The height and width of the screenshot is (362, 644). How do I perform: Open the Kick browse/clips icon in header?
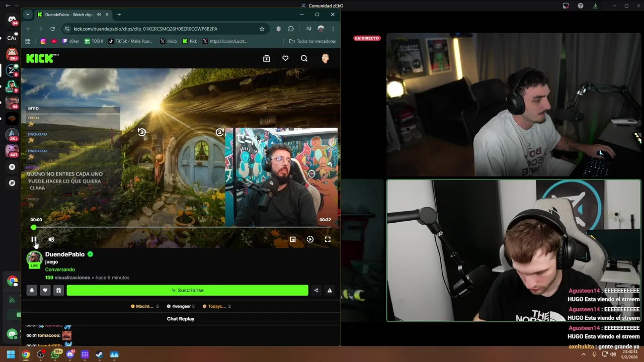tap(267, 58)
